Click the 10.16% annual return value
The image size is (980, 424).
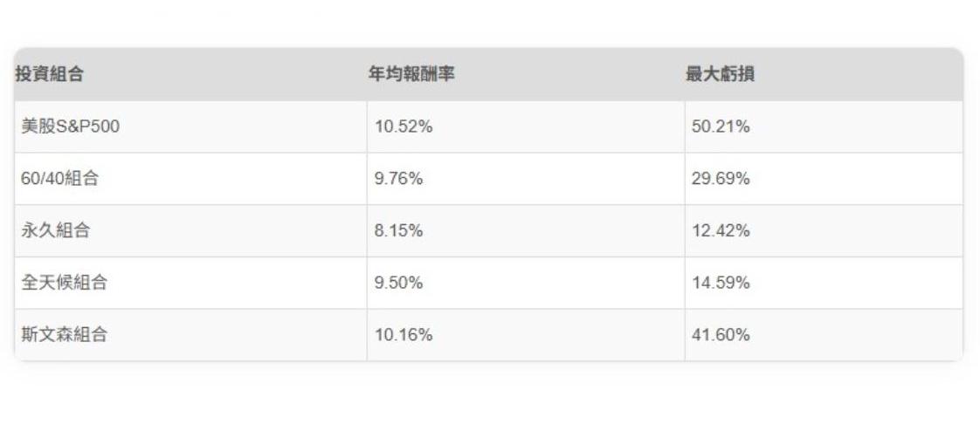tap(404, 335)
